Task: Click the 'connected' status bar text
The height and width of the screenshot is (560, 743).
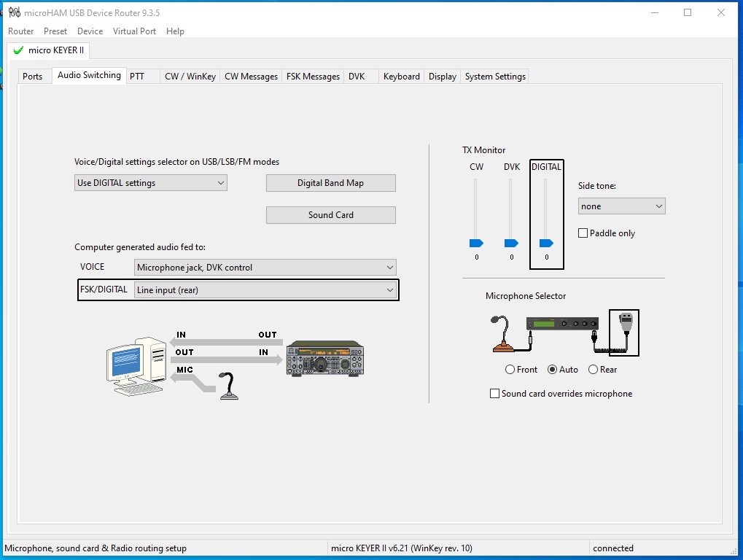Action: (613, 548)
